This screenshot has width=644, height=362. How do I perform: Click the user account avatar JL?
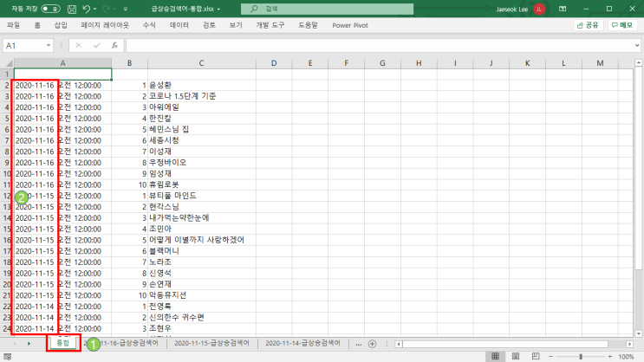point(539,8)
